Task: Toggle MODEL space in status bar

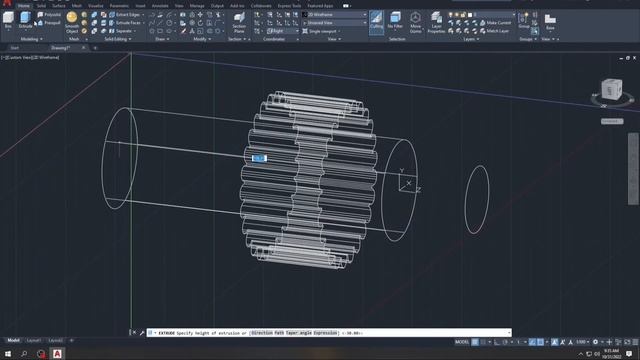Action: point(462,342)
